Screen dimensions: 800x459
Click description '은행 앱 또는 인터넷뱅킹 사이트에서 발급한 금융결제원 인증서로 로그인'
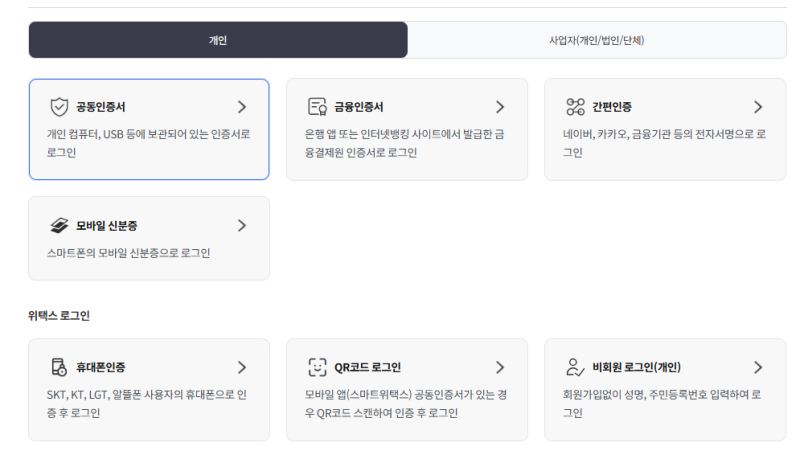coord(405,143)
